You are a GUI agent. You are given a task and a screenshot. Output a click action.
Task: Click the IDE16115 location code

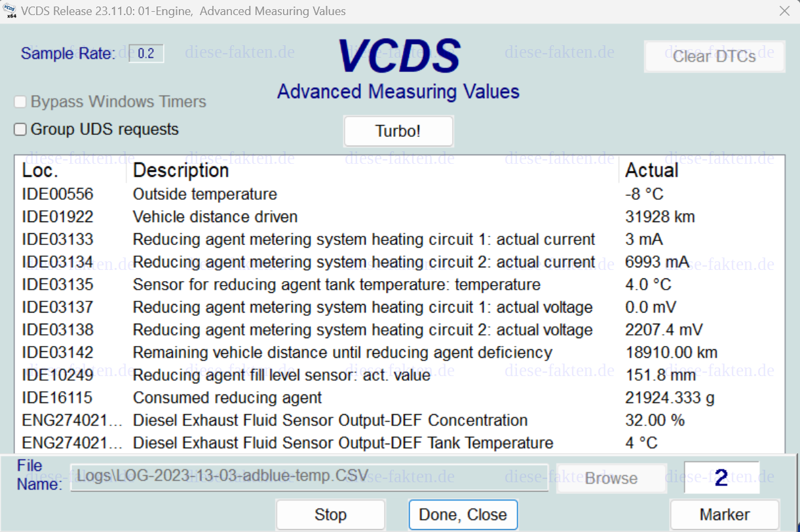58,398
